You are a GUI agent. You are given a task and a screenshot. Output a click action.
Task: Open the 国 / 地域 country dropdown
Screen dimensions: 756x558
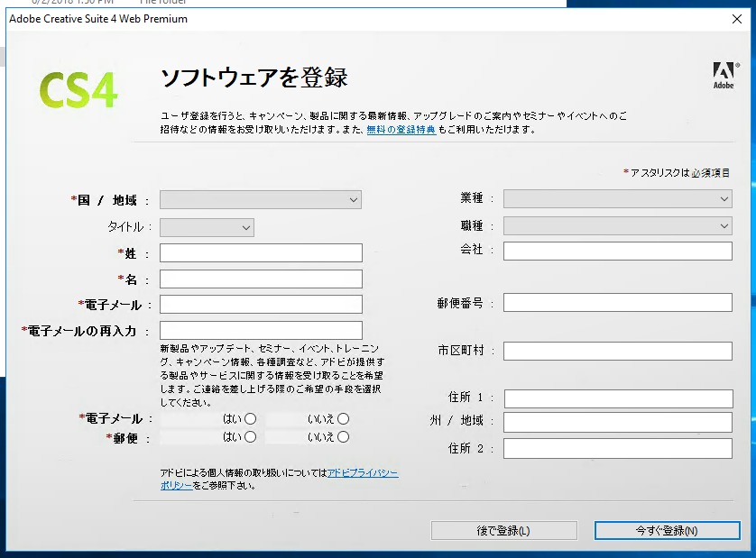(261, 199)
